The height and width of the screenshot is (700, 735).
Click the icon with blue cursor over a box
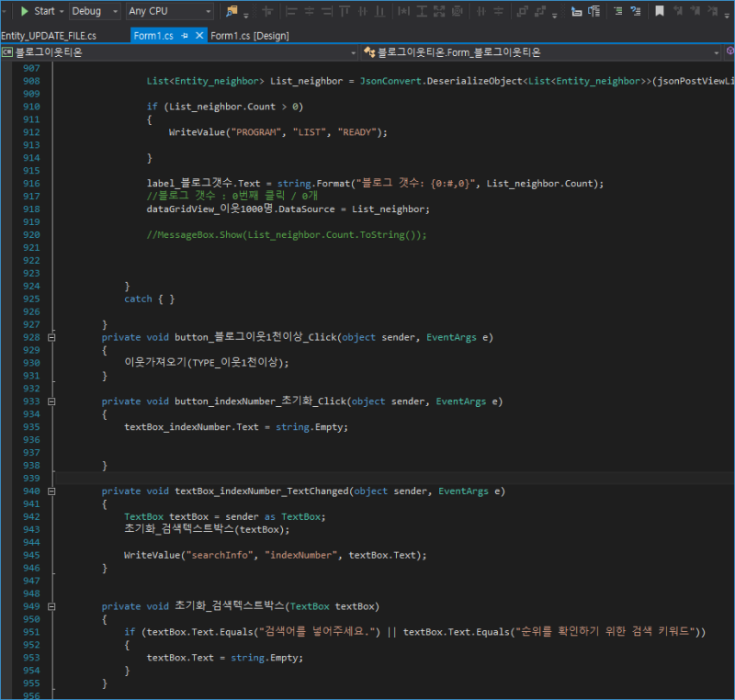pos(577,11)
